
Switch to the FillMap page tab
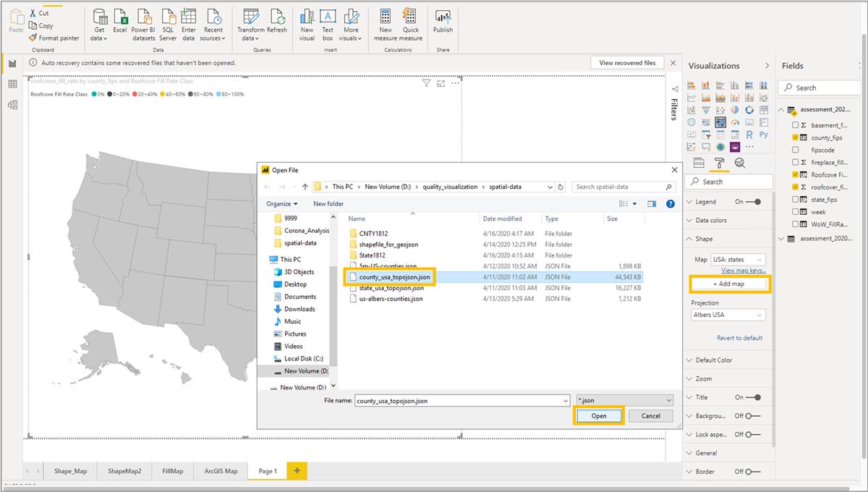pos(173,471)
